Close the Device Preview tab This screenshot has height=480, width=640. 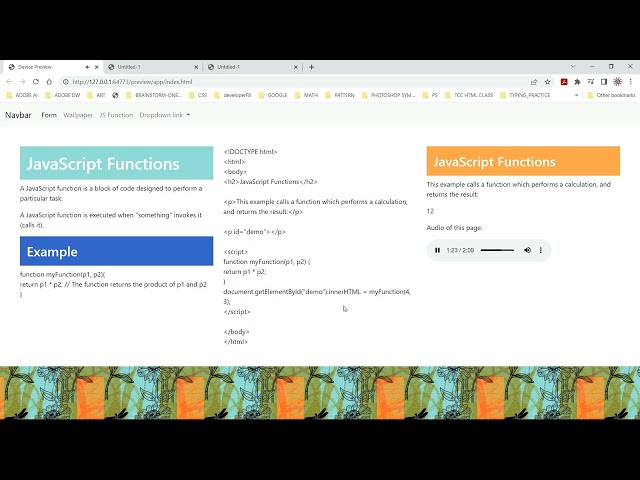tap(97, 67)
